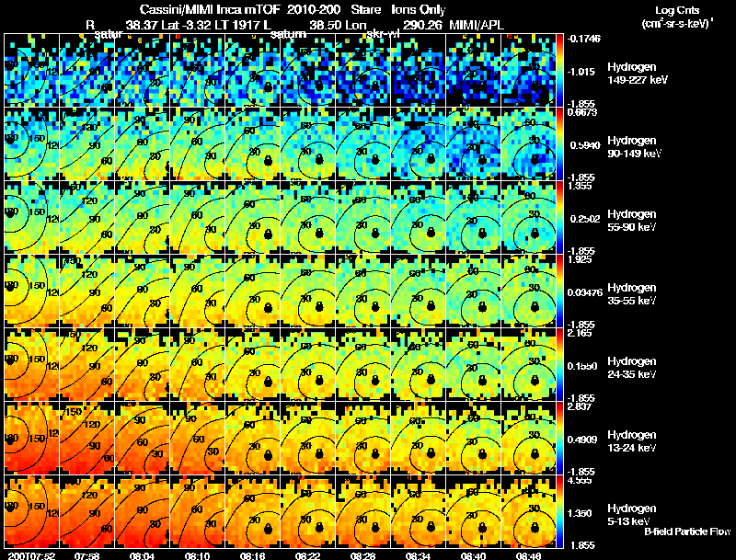Viewport: 736px width, 560px height.
Task: Click the '08:10' time label
Action: [198, 555]
